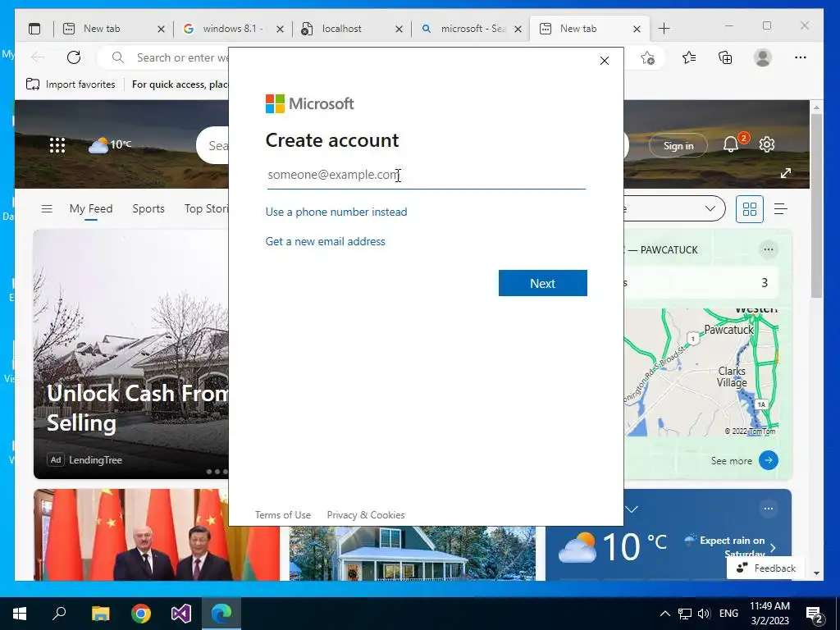This screenshot has width=840, height=630.
Task: Open the Pawcatuck traffic map
Action: (x=701, y=372)
